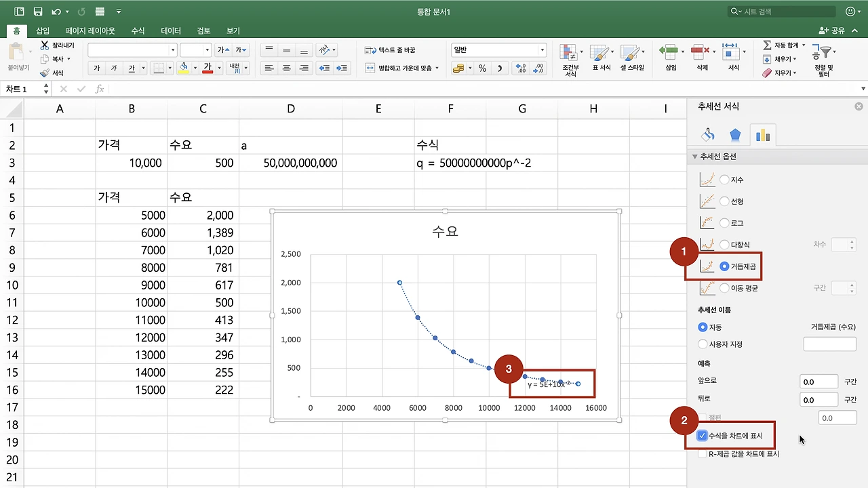Enable display R-squared value on chart
This screenshot has height=488, width=868.
point(703,454)
